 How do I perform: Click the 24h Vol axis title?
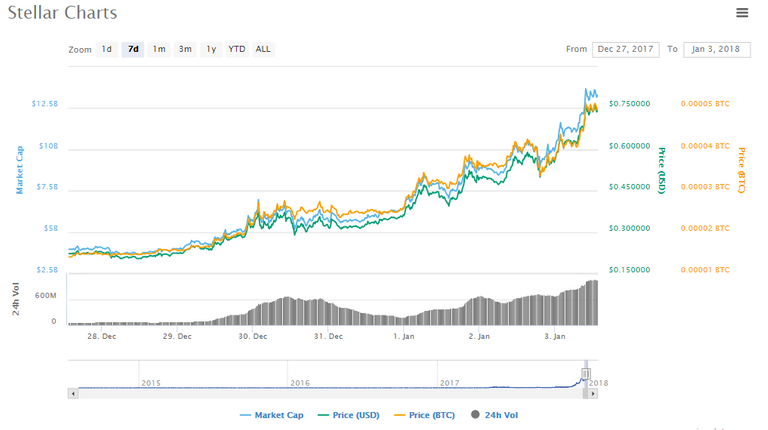(15, 299)
